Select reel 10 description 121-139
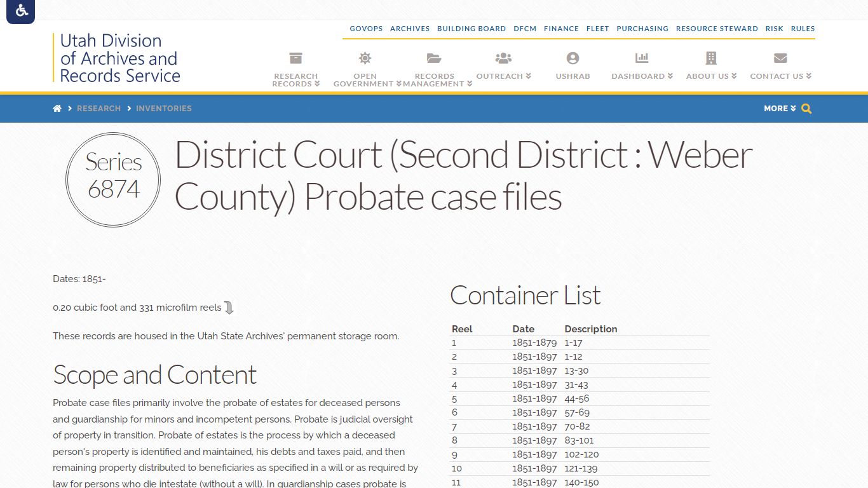The height and width of the screenshot is (488, 868). pyautogui.click(x=581, y=469)
